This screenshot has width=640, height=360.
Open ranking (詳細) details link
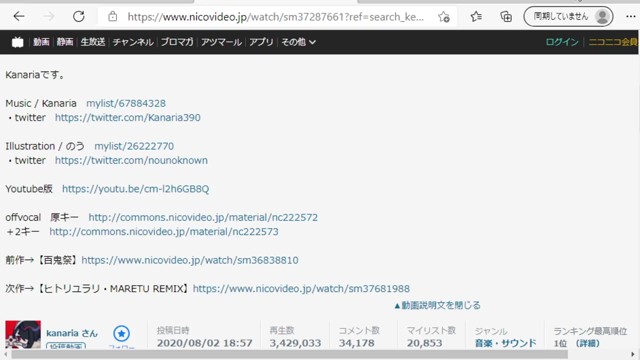pyautogui.click(x=587, y=343)
